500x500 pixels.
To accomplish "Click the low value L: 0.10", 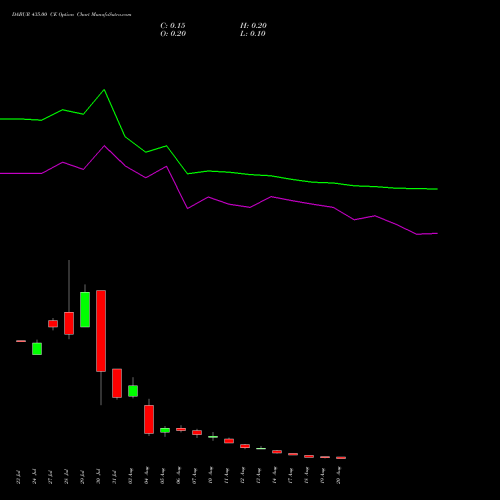I will point(253,34).
